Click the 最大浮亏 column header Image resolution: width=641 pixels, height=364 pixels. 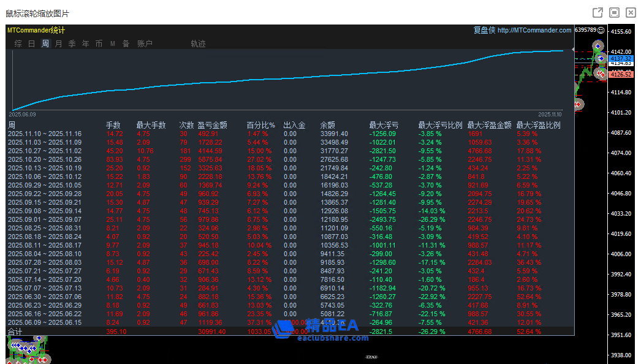pos(384,125)
